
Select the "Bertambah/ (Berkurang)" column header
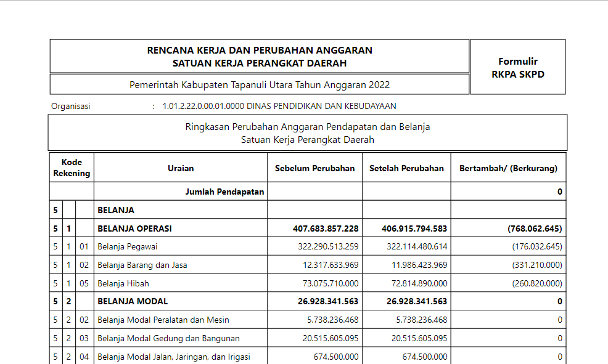pyautogui.click(x=508, y=168)
